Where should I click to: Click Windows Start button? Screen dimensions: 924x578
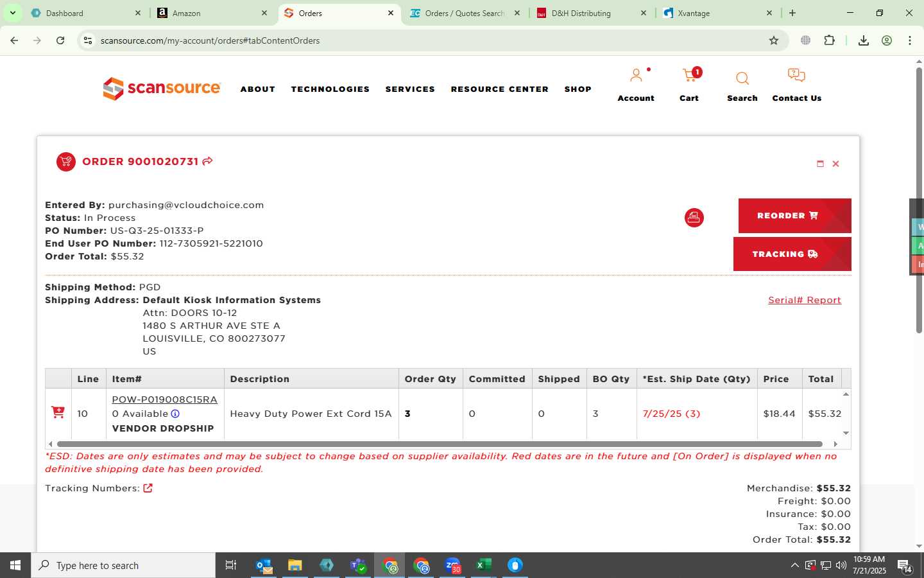point(15,565)
